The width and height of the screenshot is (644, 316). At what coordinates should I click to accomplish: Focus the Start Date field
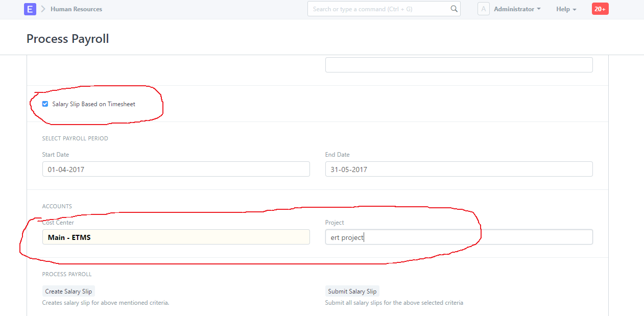[x=176, y=169]
